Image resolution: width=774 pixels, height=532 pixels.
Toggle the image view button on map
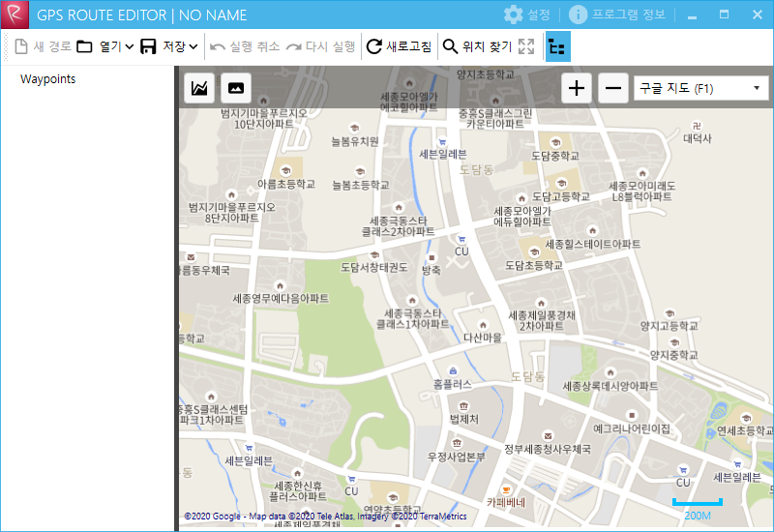(236, 88)
